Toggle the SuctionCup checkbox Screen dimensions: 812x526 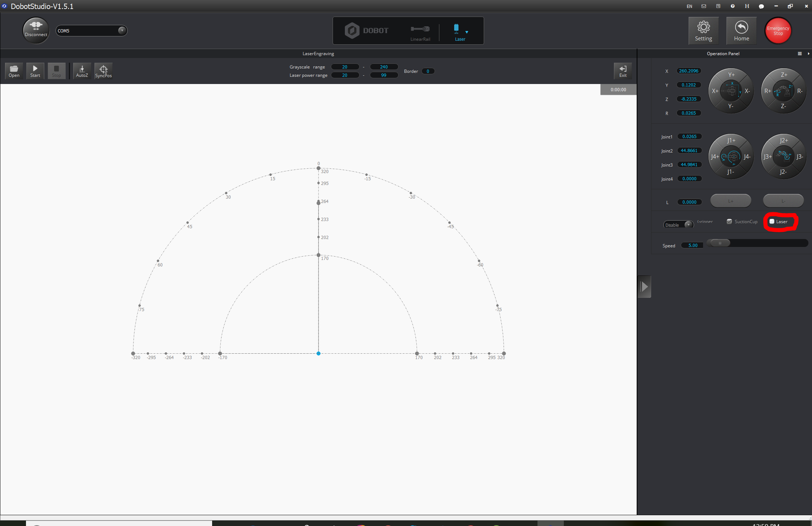pos(729,221)
